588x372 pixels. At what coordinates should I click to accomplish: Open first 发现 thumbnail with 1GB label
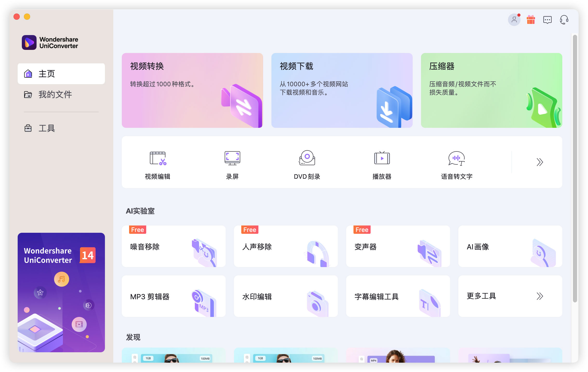pos(174,355)
